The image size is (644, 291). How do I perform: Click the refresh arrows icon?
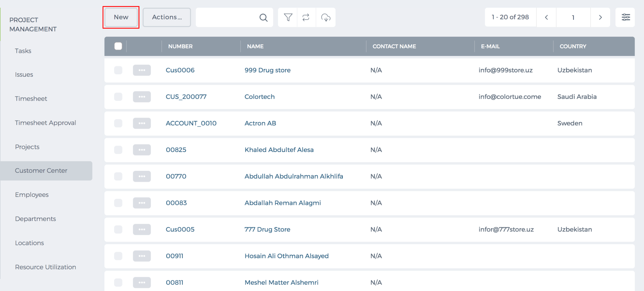(306, 17)
